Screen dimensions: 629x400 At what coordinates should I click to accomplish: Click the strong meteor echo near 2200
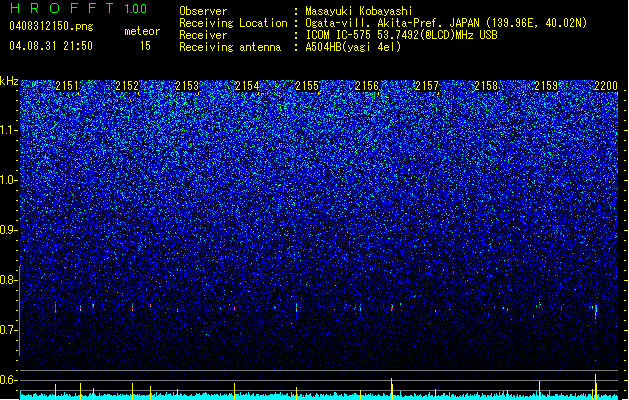click(596, 311)
